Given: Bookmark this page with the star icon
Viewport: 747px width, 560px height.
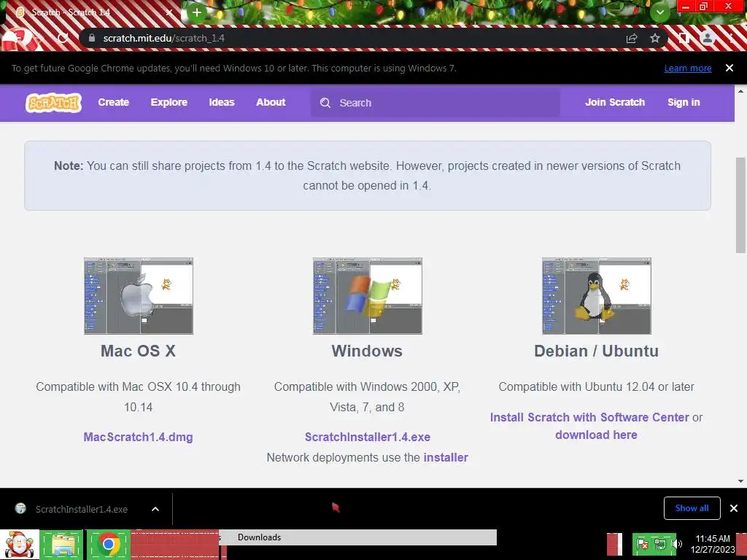Looking at the screenshot, I should pos(655,38).
